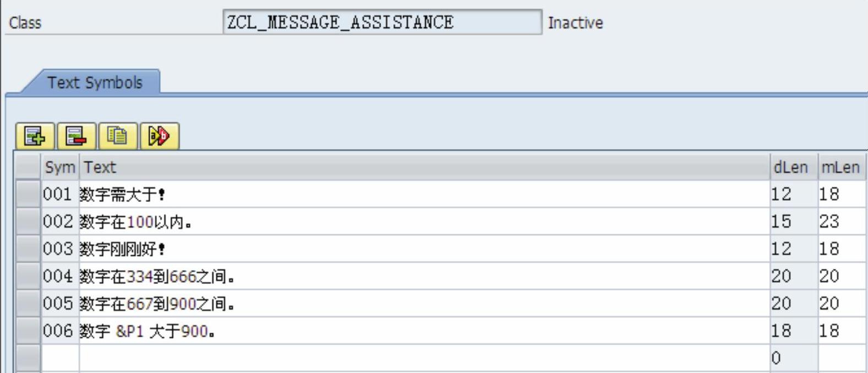Click the delete row toolbar icon

pyautogui.click(x=77, y=136)
